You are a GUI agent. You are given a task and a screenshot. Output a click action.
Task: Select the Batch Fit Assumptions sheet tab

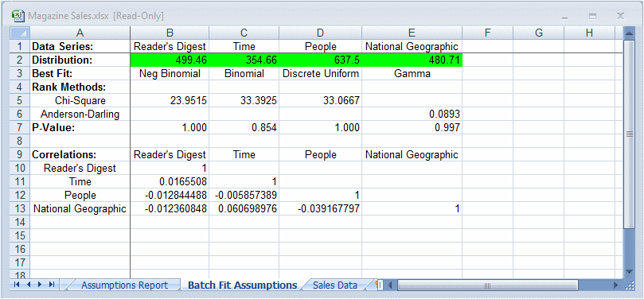(242, 285)
